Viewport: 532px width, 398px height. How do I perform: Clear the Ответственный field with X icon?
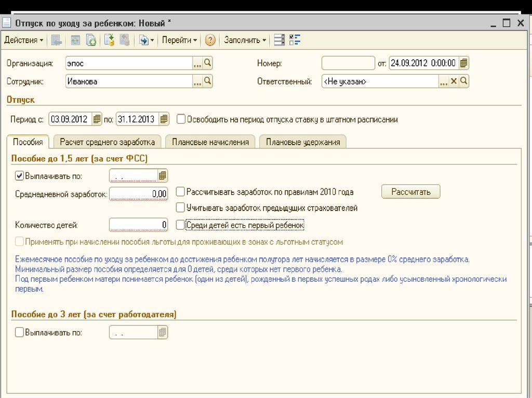click(454, 81)
